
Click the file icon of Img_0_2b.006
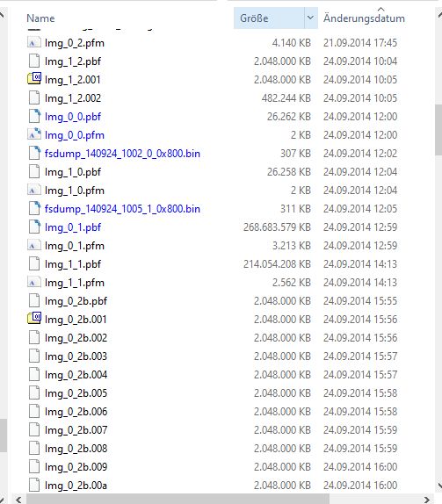(34, 411)
